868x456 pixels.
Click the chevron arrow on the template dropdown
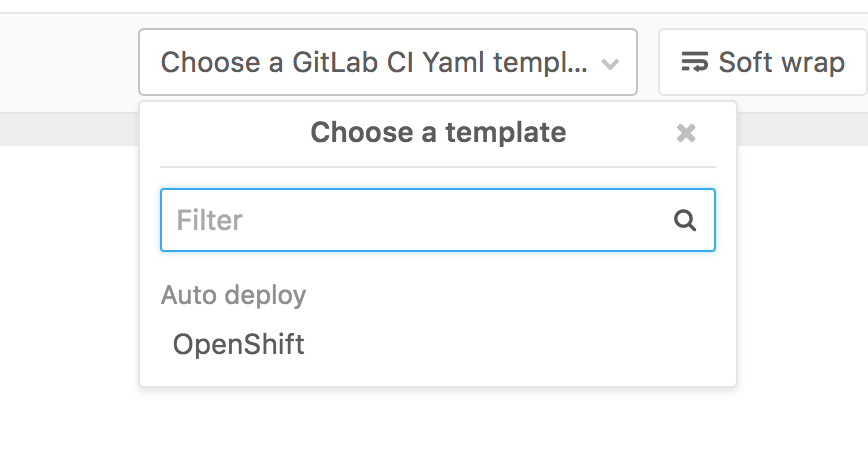[609, 64]
